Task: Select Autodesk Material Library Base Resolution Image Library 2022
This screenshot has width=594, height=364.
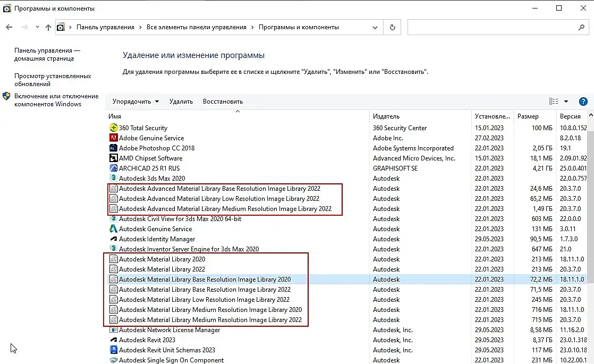Action: coord(205,290)
